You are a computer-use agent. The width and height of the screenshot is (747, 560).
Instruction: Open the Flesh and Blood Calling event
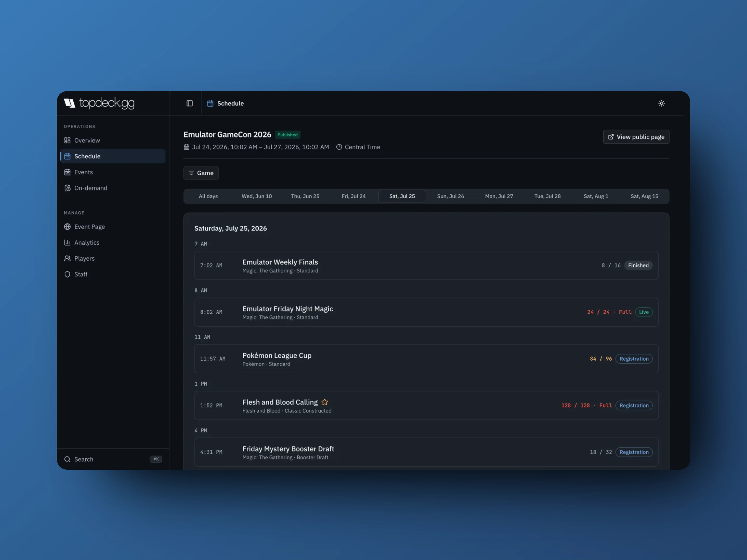[426, 405]
